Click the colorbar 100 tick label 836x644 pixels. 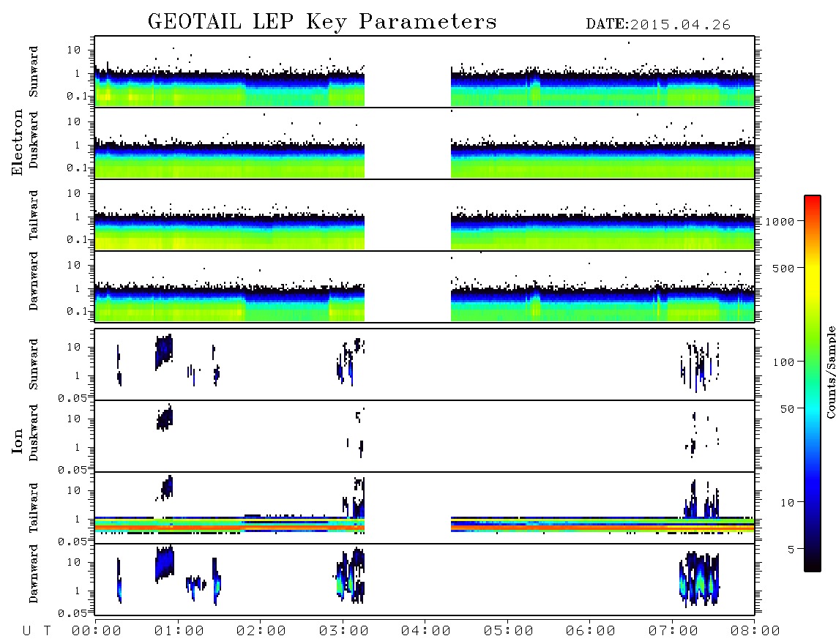(x=783, y=362)
